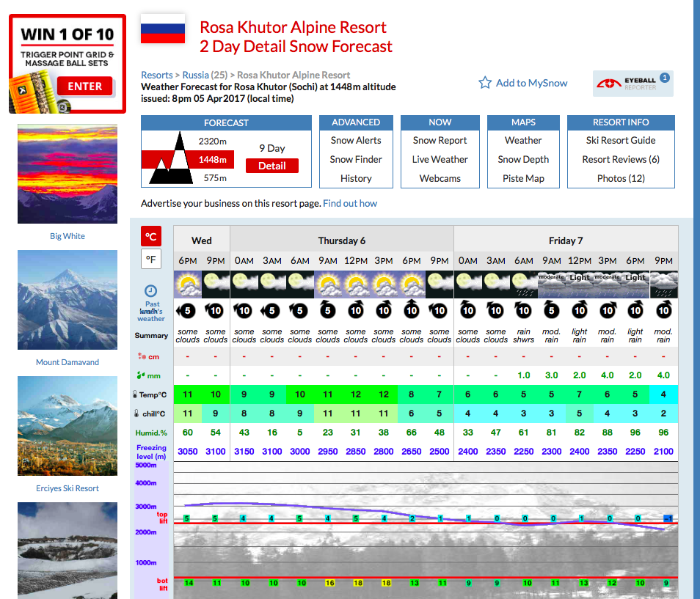The image size is (700, 599).
Task: Open Snow Finder under Advanced
Action: point(356,159)
